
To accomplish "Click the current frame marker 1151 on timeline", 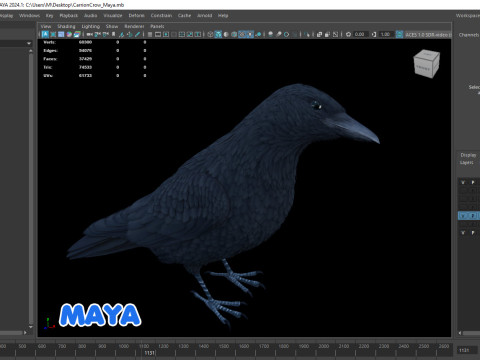I will 150,353.
